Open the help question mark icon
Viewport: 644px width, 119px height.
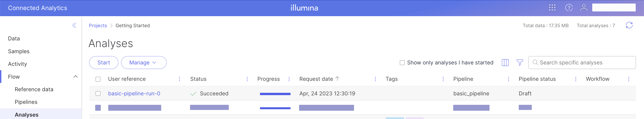point(569,8)
